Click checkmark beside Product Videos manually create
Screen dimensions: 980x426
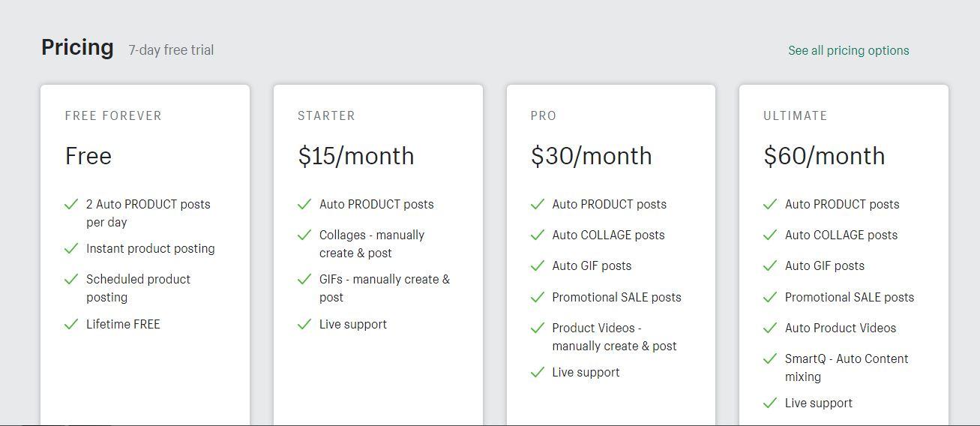(537, 328)
